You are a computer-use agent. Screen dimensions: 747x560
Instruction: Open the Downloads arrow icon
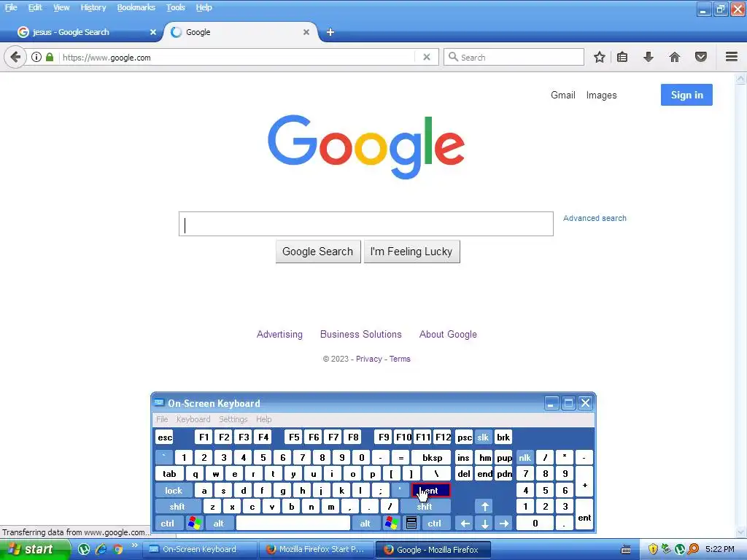point(649,57)
